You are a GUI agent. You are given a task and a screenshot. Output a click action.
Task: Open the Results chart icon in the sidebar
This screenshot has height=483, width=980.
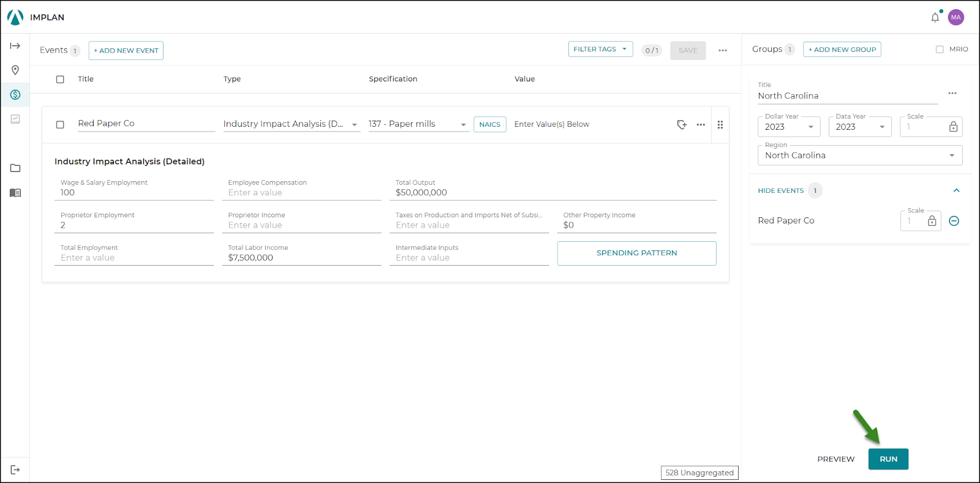pyautogui.click(x=15, y=119)
